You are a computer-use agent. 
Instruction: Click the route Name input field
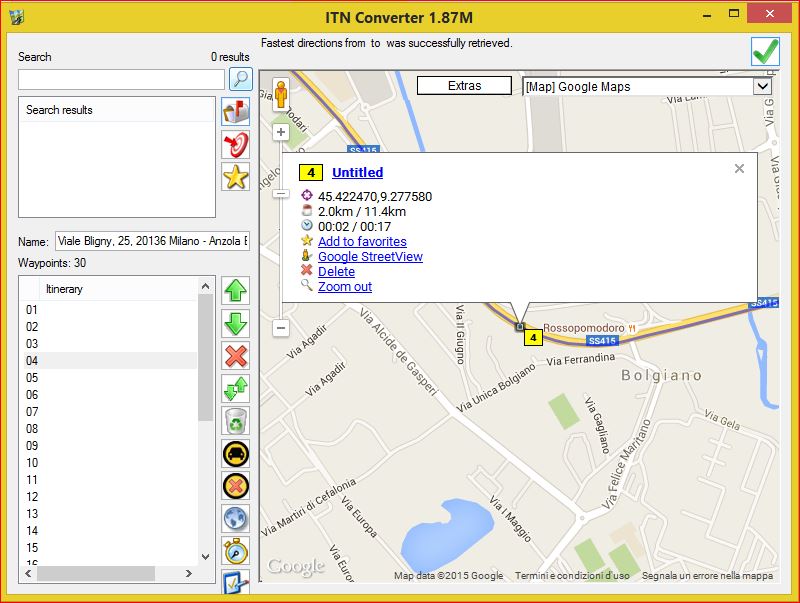click(x=152, y=241)
